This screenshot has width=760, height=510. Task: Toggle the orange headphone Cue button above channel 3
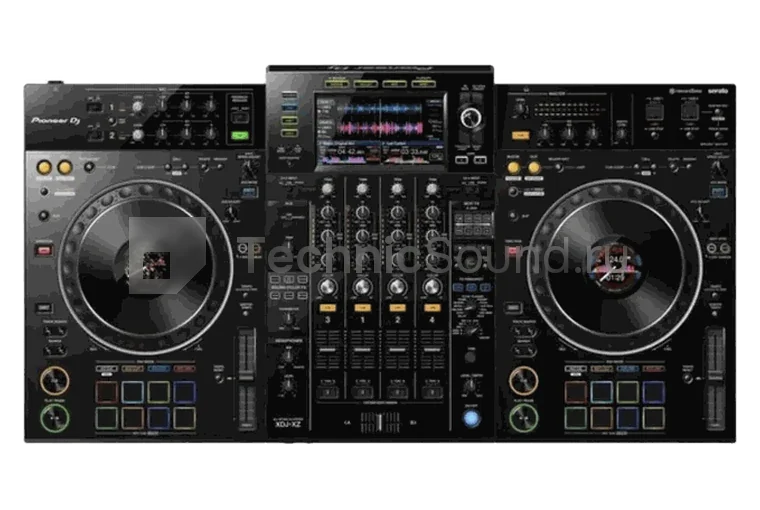point(328,308)
